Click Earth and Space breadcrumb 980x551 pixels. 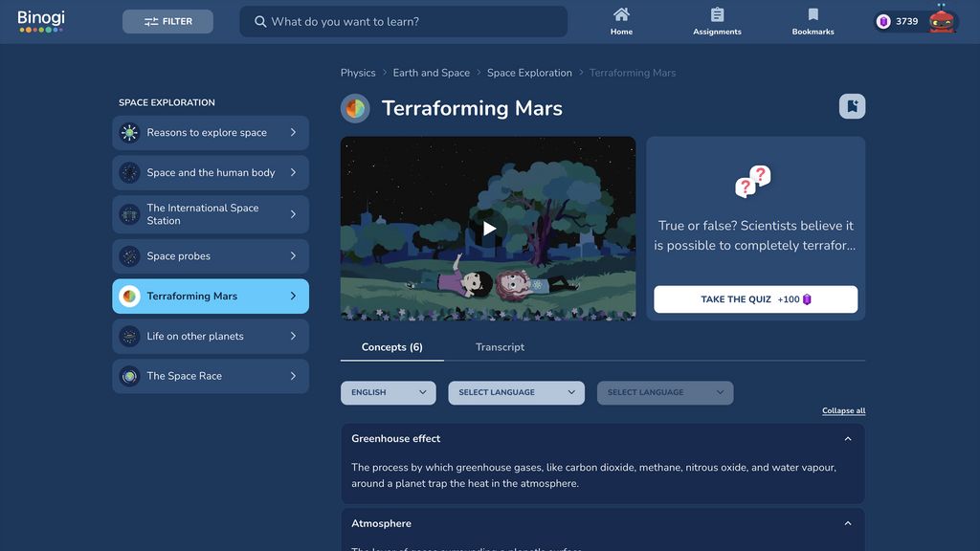432,73
